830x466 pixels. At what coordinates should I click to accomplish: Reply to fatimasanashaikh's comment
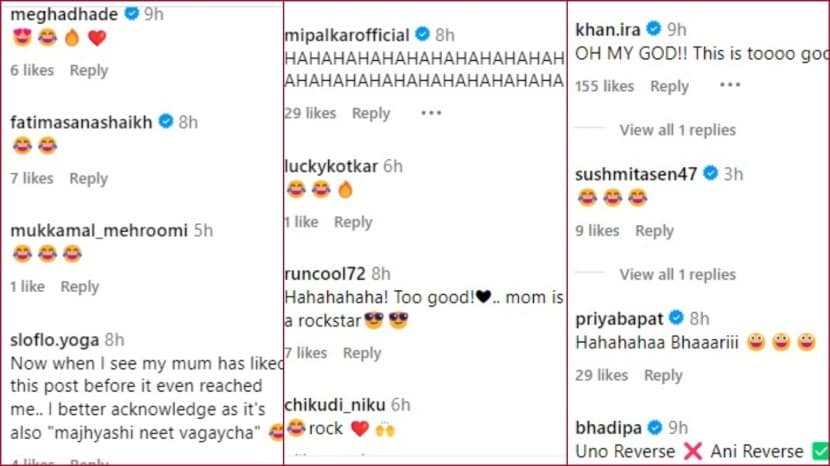(89, 178)
